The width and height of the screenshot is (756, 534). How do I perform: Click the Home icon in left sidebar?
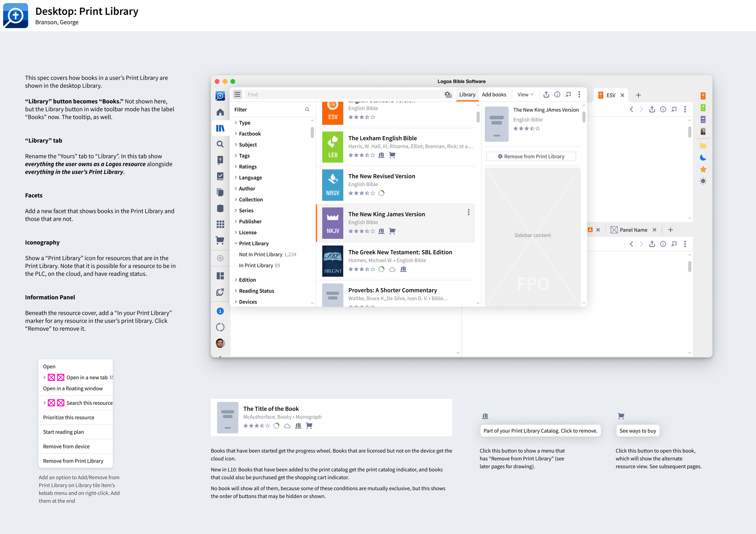(x=220, y=112)
